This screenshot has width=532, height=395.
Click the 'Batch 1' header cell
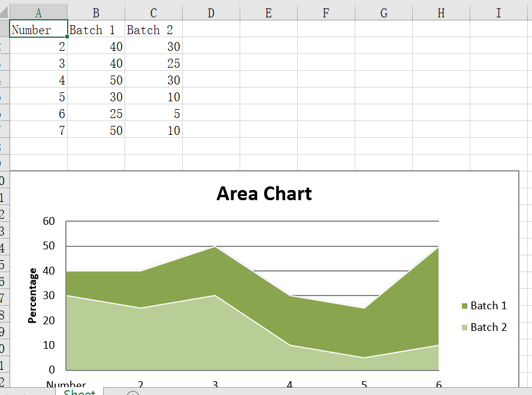coord(96,29)
